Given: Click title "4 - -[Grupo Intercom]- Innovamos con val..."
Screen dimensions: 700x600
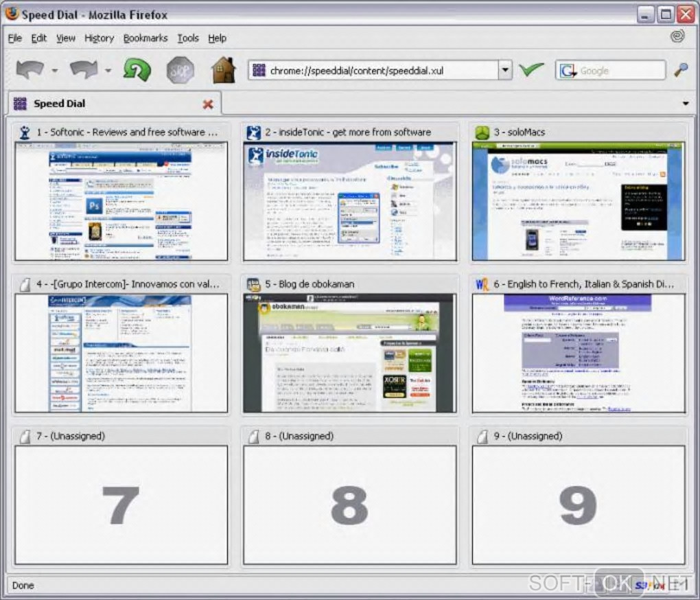Looking at the screenshot, I should click(128, 284).
